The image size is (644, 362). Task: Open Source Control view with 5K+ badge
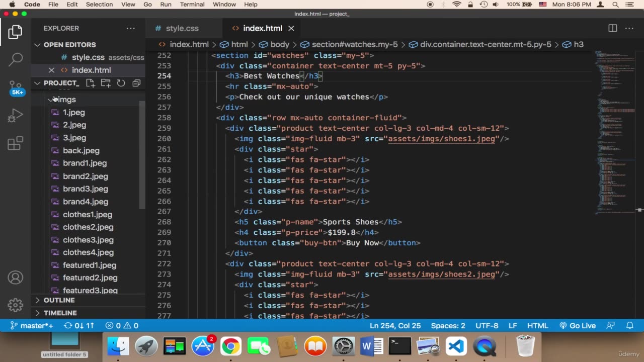16,88
